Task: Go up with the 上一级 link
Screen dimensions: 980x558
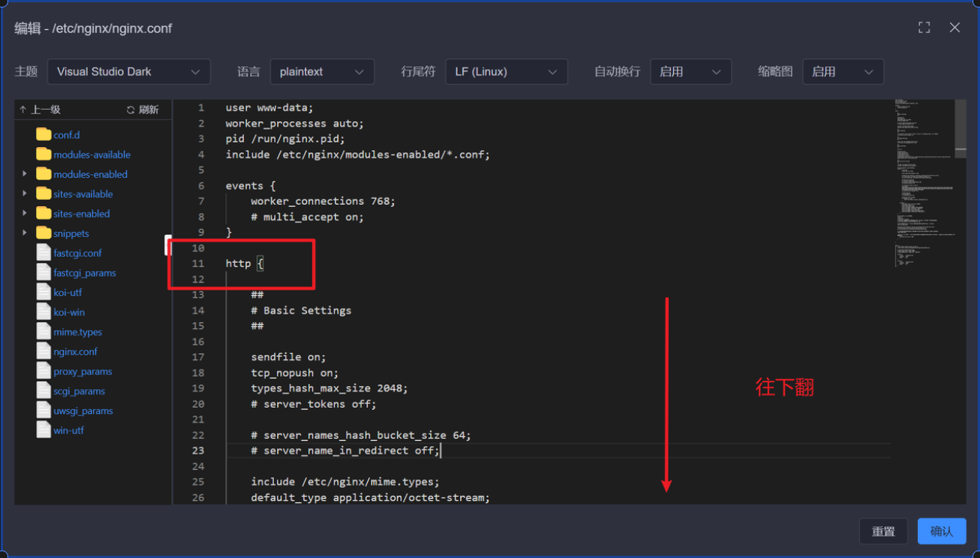Action: (x=46, y=110)
